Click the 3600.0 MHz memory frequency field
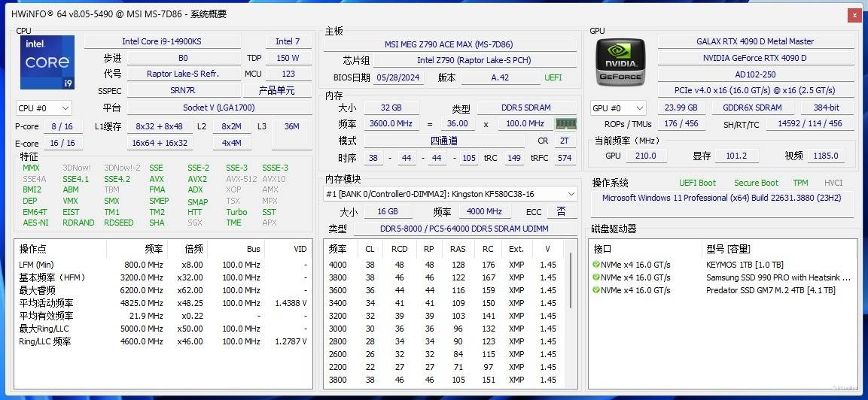The width and height of the screenshot is (868, 400). [x=391, y=124]
